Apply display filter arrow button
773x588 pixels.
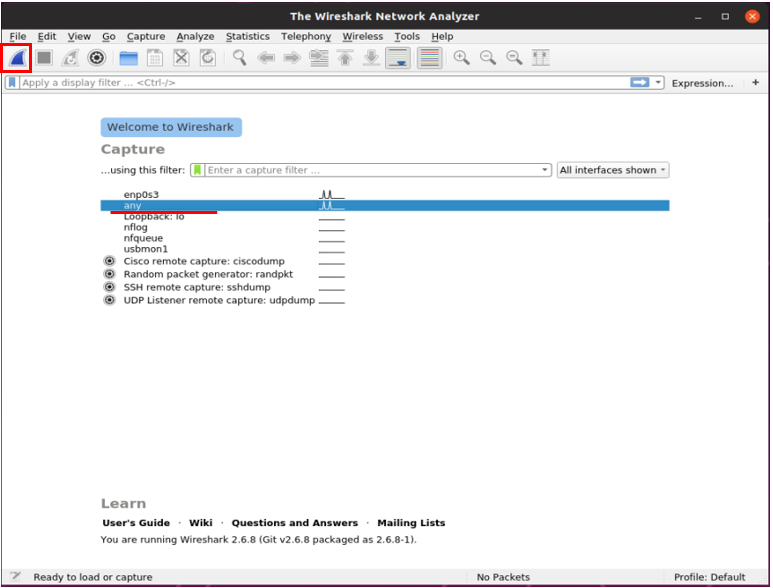point(640,82)
